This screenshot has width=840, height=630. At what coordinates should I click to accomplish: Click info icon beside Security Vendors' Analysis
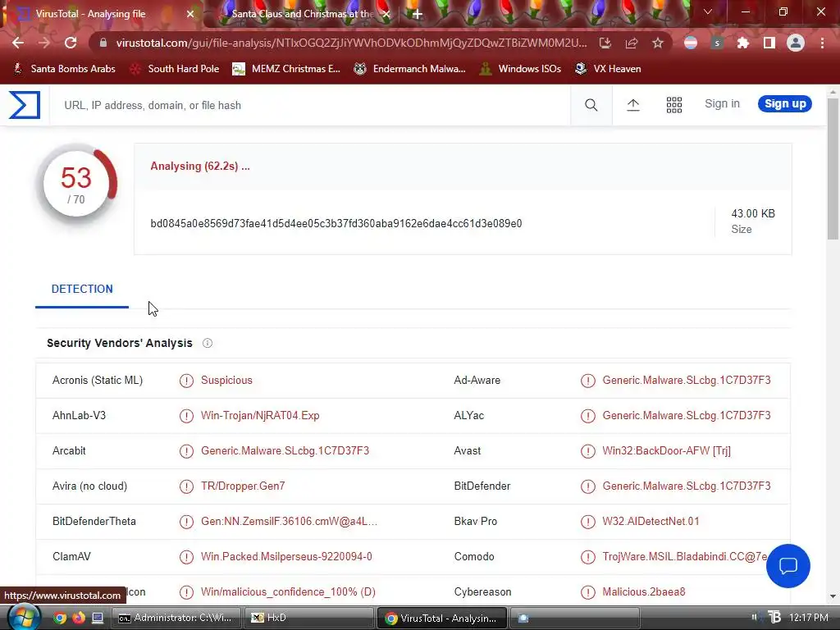coord(208,343)
